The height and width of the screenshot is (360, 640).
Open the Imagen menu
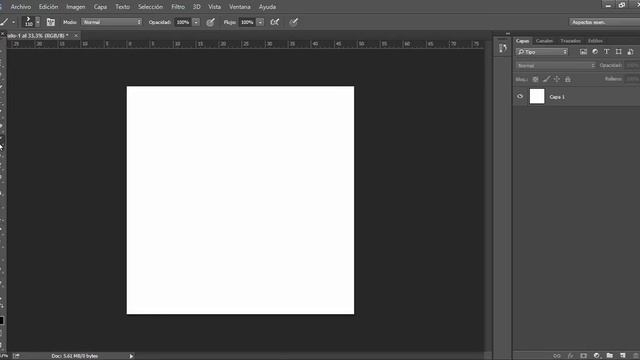(x=76, y=7)
